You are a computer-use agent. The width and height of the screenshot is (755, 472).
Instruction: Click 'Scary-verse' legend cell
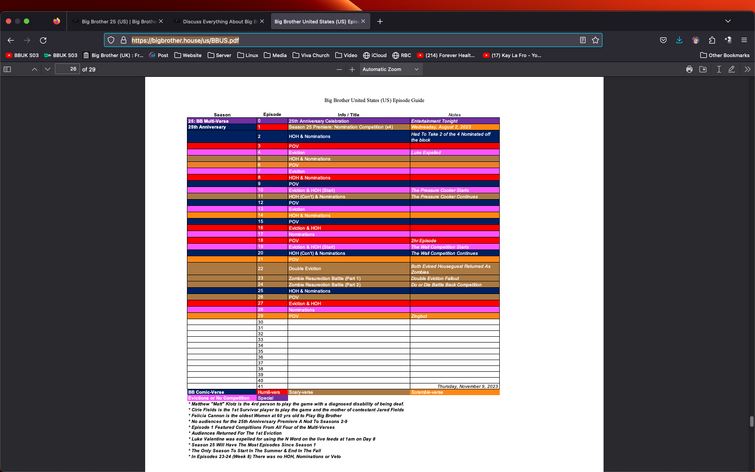[x=349, y=393]
